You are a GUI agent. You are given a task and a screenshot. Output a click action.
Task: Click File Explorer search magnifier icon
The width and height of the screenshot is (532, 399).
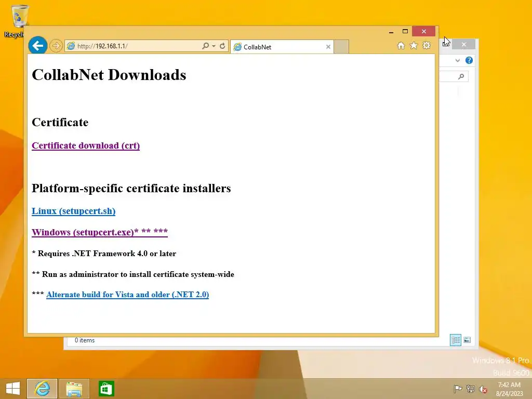(461, 76)
